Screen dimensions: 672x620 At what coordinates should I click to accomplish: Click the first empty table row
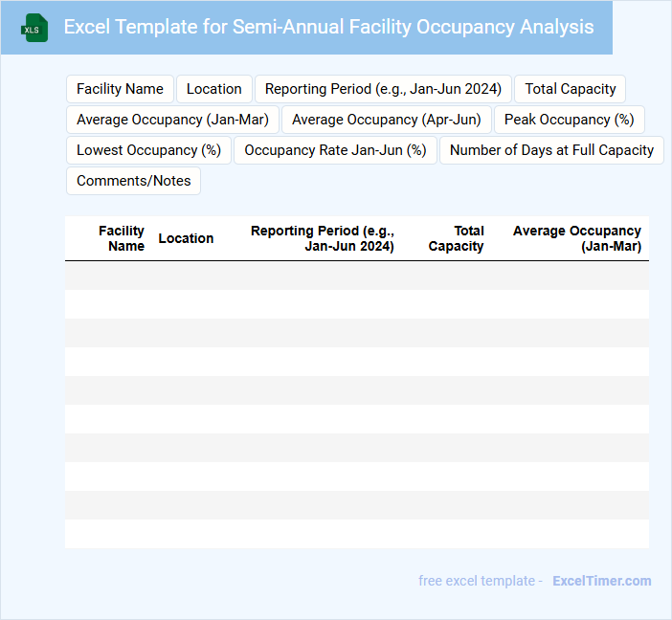point(356,276)
